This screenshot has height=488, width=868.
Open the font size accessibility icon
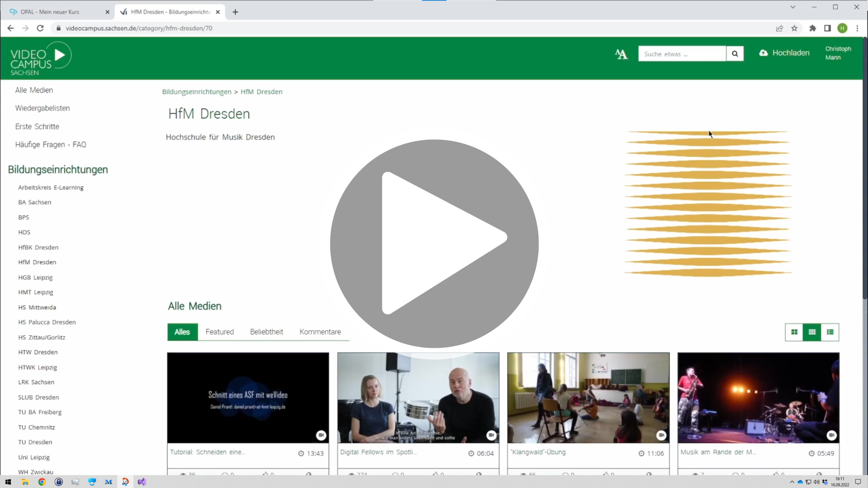[621, 54]
